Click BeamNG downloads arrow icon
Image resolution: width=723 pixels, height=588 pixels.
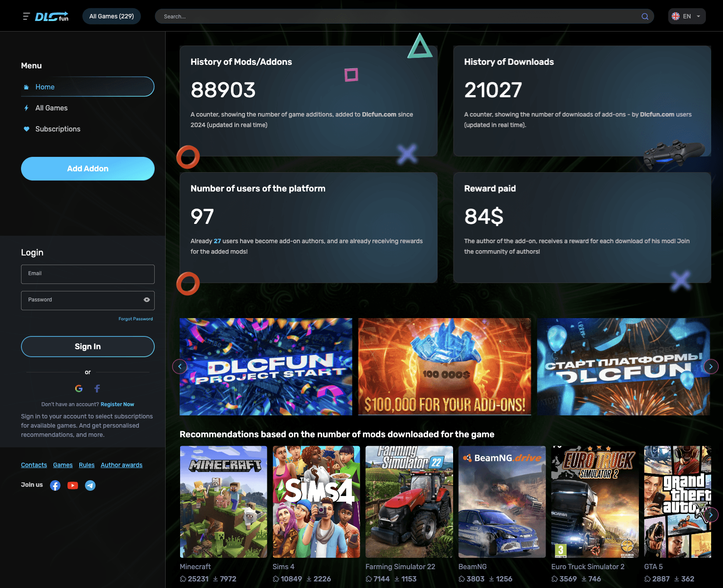click(492, 579)
